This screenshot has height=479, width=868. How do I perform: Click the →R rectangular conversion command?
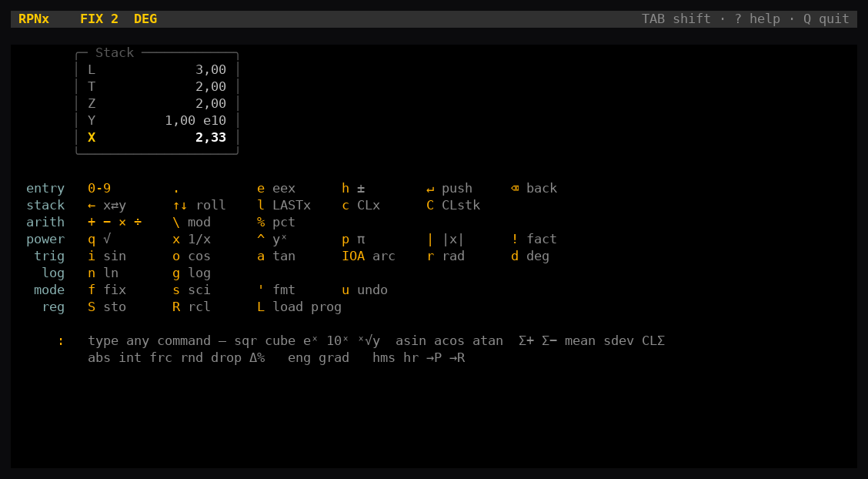(x=456, y=358)
